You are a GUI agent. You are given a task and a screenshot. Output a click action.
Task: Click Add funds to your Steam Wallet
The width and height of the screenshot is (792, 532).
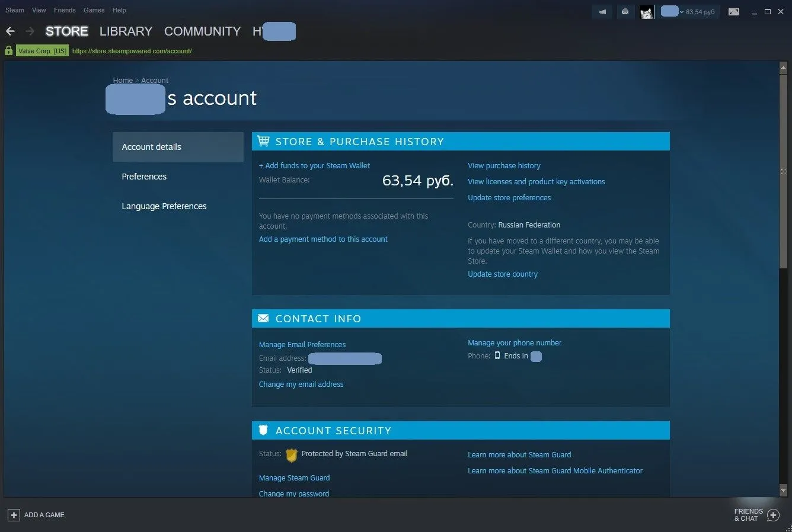[314, 166]
